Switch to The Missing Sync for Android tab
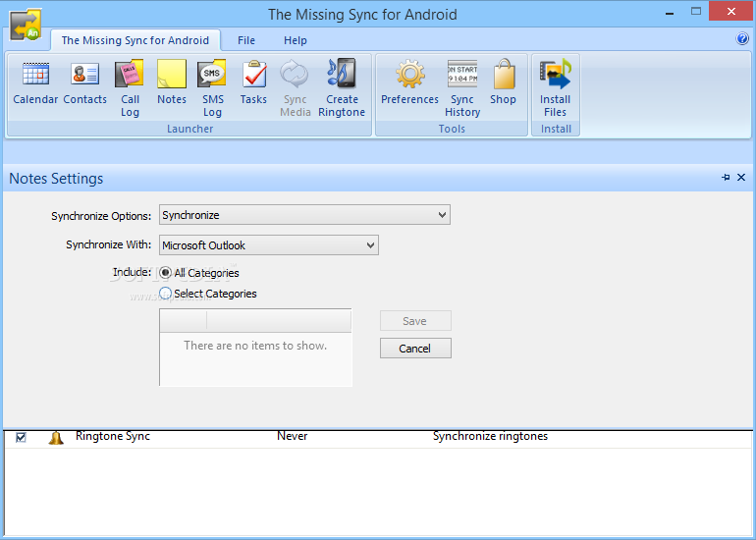This screenshot has width=756, height=540. (135, 40)
